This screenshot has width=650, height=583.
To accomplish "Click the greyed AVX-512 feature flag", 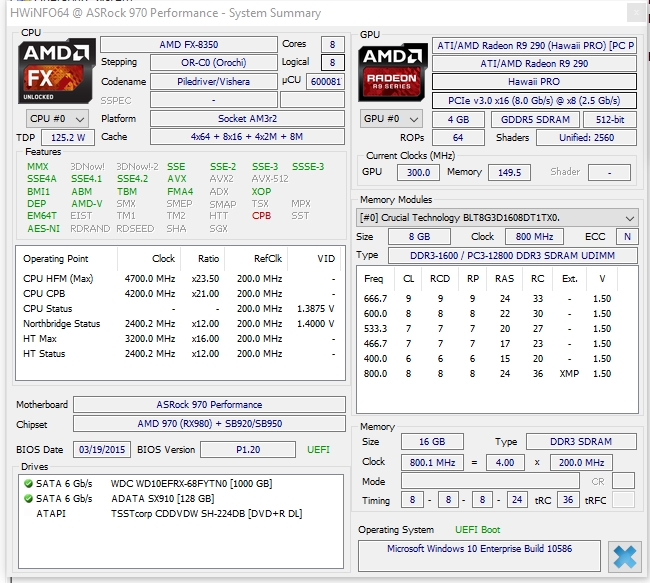I will 269,179.
